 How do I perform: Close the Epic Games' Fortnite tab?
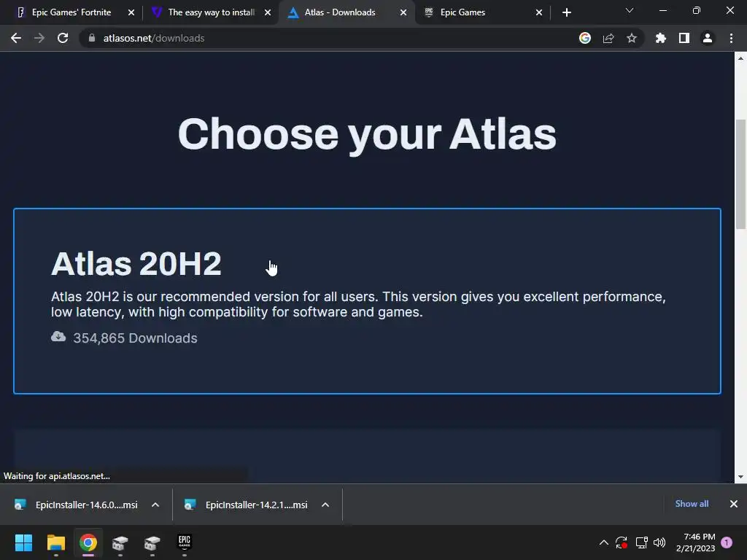coord(131,12)
